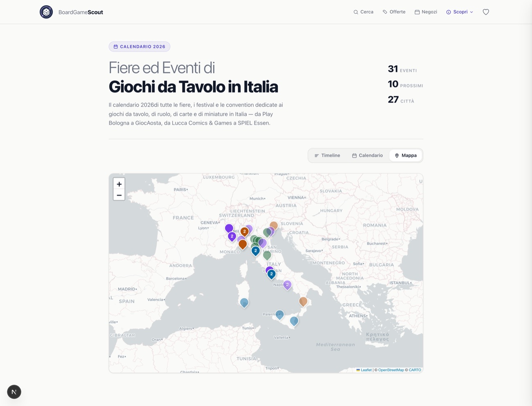This screenshot has height=406, width=532.
Task: Switch to the Calendario view
Action: tap(367, 155)
